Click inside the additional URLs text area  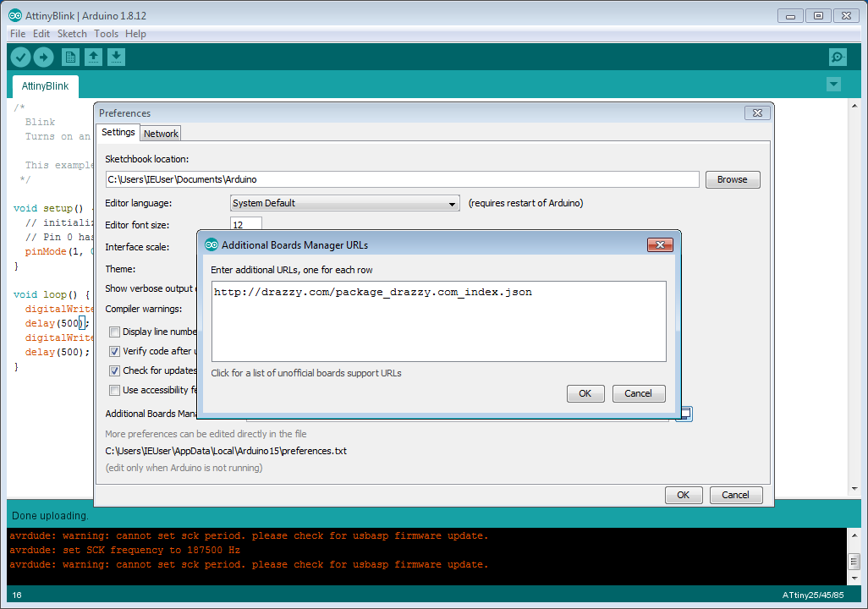(x=439, y=321)
